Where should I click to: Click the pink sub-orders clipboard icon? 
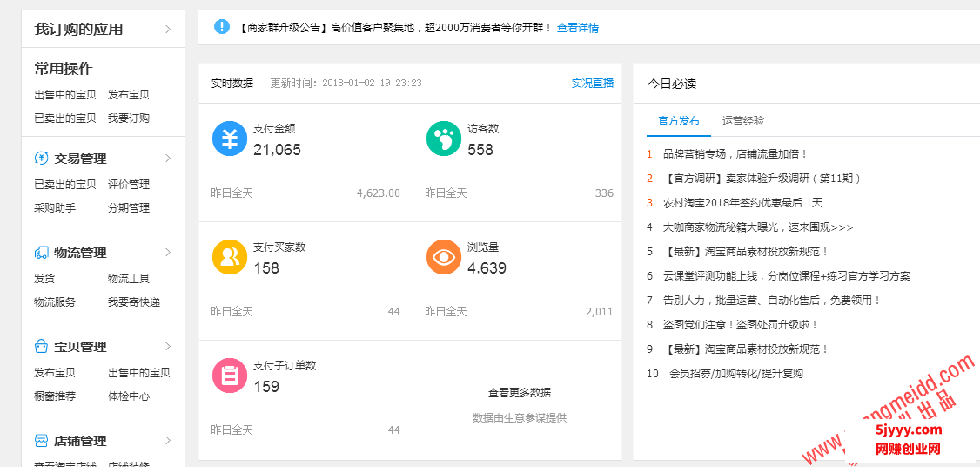point(230,376)
